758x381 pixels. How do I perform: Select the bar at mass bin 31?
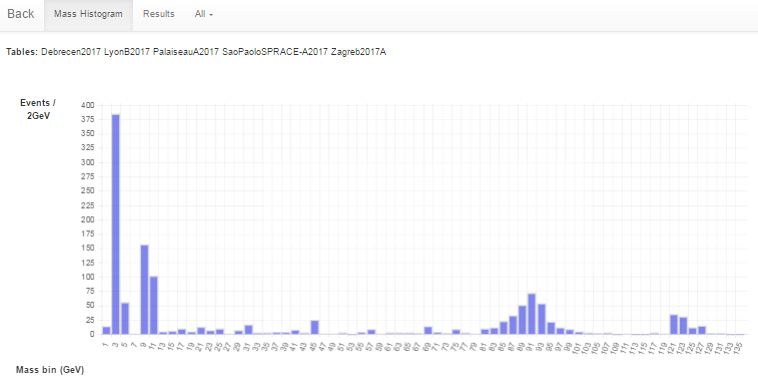click(x=248, y=330)
